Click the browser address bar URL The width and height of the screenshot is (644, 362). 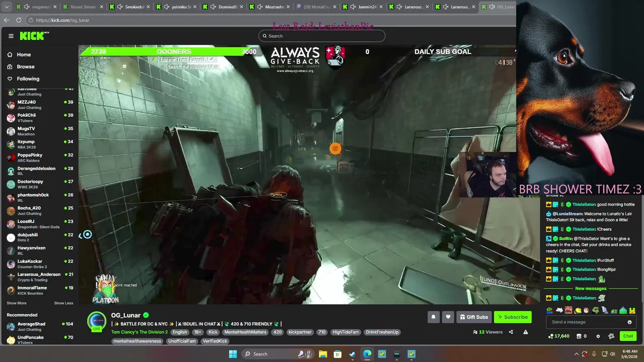pyautogui.click(x=62, y=20)
